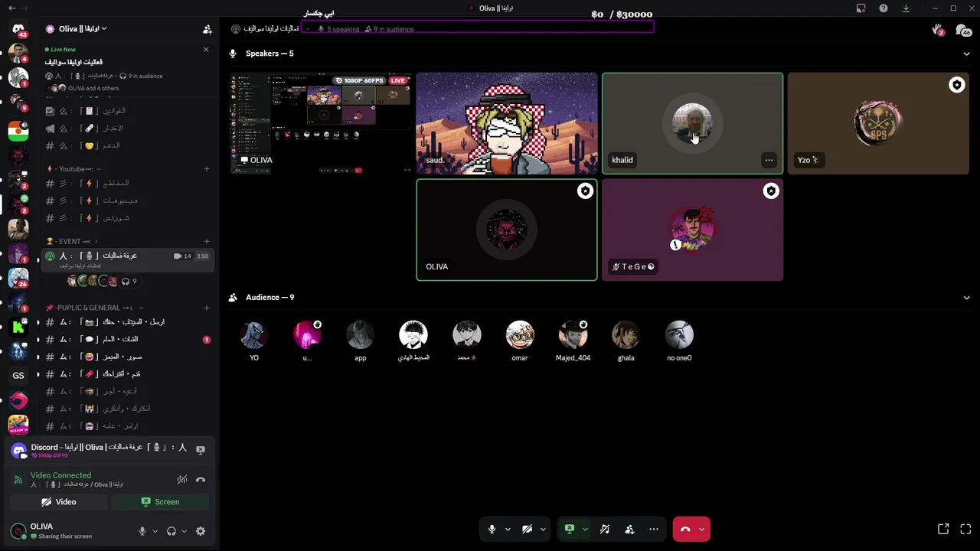Collapse the PUPLIC & GENERAL category
The image size is (980, 551).
tap(95, 308)
